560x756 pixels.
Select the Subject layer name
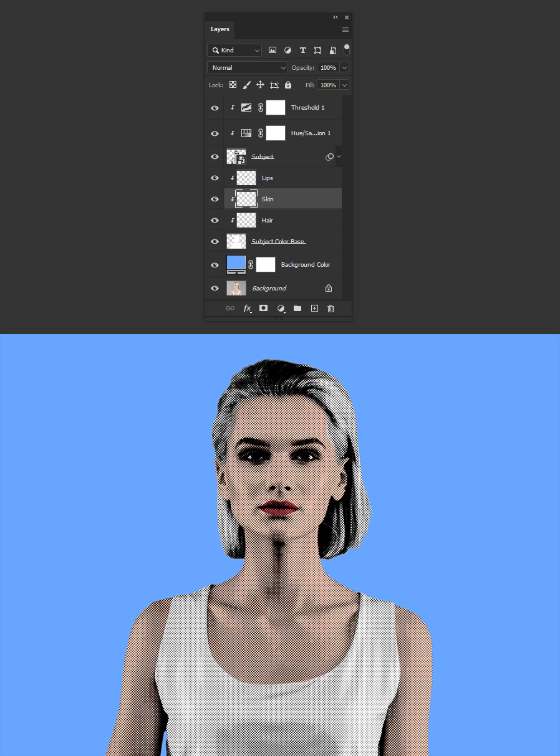[x=263, y=156]
